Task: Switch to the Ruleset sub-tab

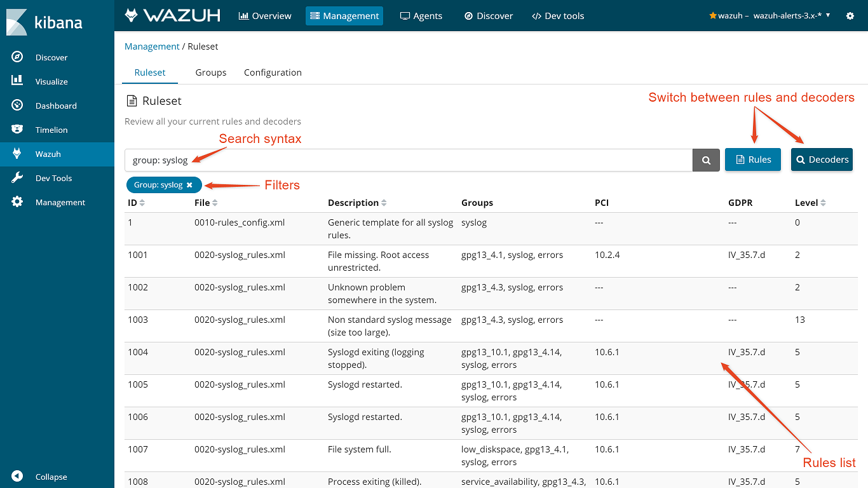Action: (150, 72)
